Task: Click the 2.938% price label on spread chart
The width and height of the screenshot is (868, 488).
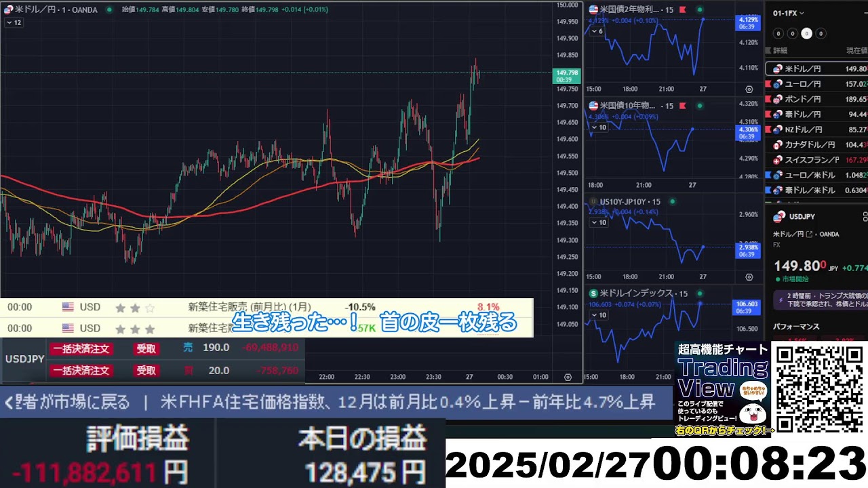Action: [x=747, y=251]
